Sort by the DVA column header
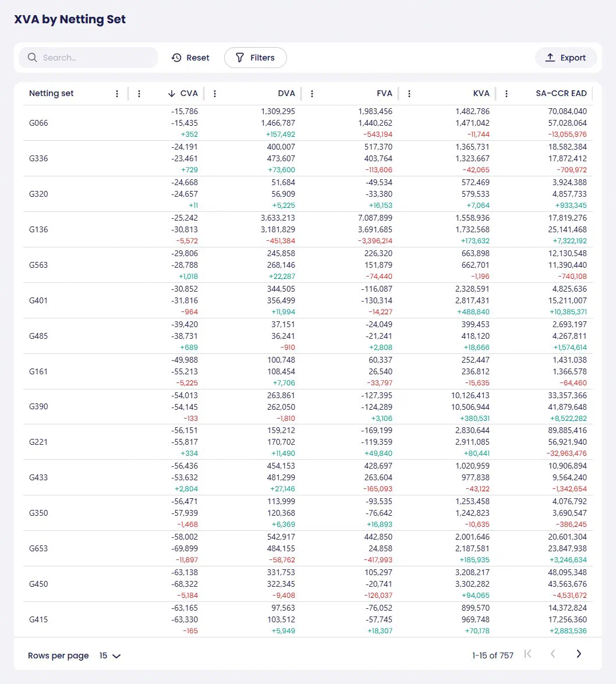The width and height of the screenshot is (616, 684). point(286,93)
